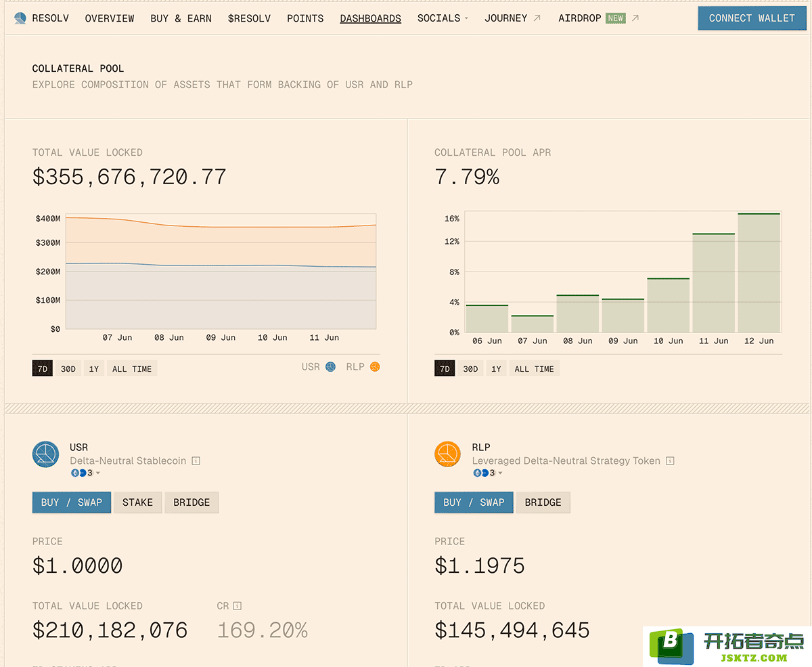Click BUY / SWAP for USR
Image resolution: width=812 pixels, height=667 pixels.
pyautogui.click(x=72, y=502)
